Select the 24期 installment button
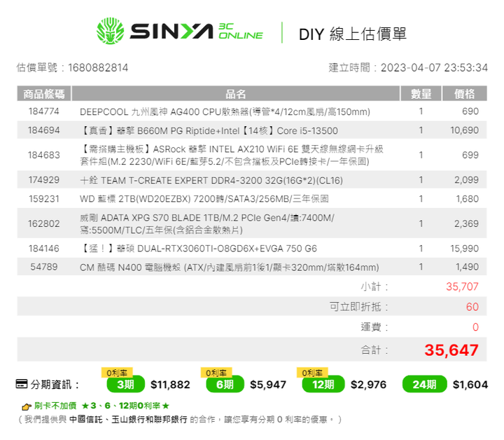Screen dimensions: 504x440 pos(425,384)
